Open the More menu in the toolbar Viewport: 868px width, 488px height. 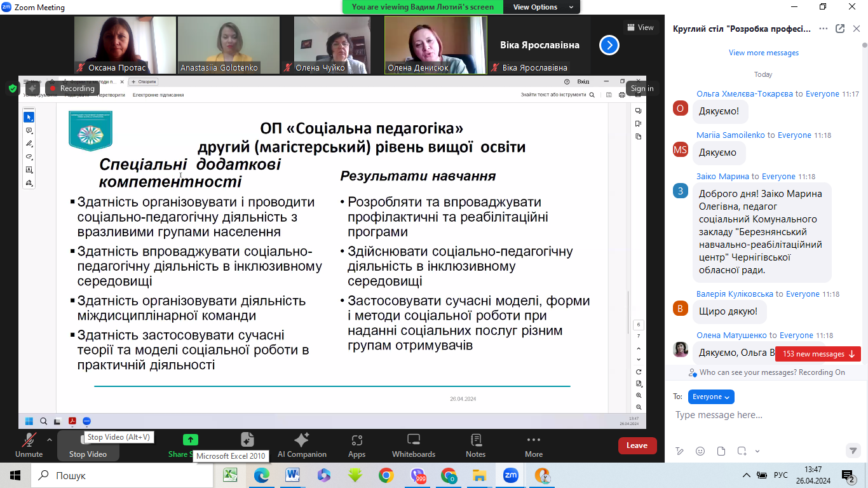tap(534, 445)
